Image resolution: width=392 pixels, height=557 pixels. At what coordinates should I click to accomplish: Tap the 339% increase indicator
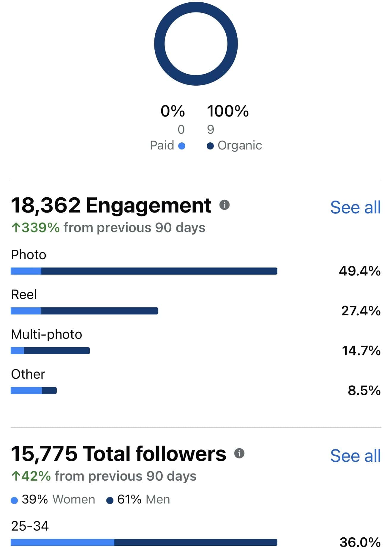coord(36,228)
